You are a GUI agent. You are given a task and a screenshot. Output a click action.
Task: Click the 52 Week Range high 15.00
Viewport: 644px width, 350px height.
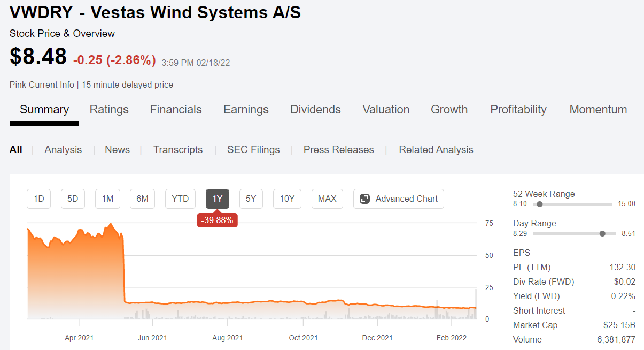[x=627, y=203]
